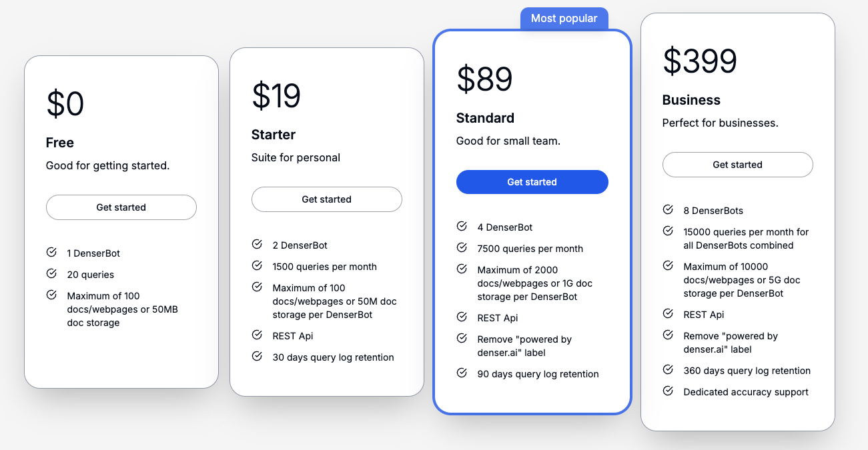
Task: Click check icon for 30 days log retention
Action: pos(257,357)
